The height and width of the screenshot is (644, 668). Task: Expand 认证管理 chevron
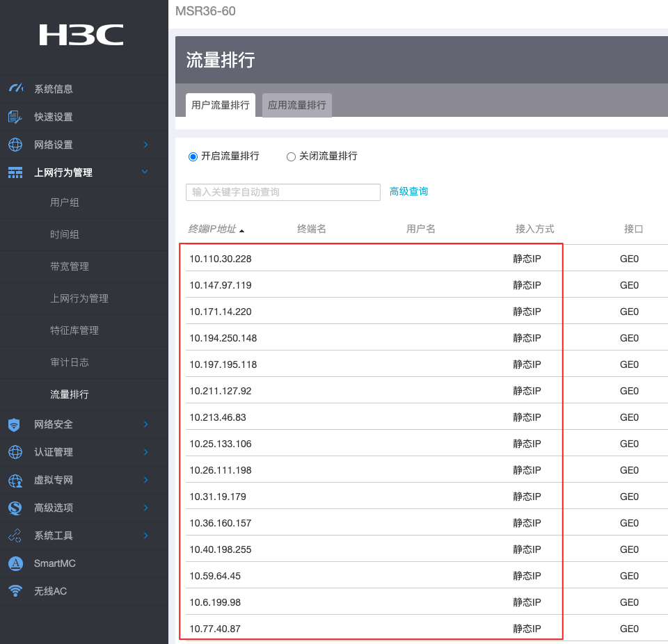pyautogui.click(x=145, y=452)
